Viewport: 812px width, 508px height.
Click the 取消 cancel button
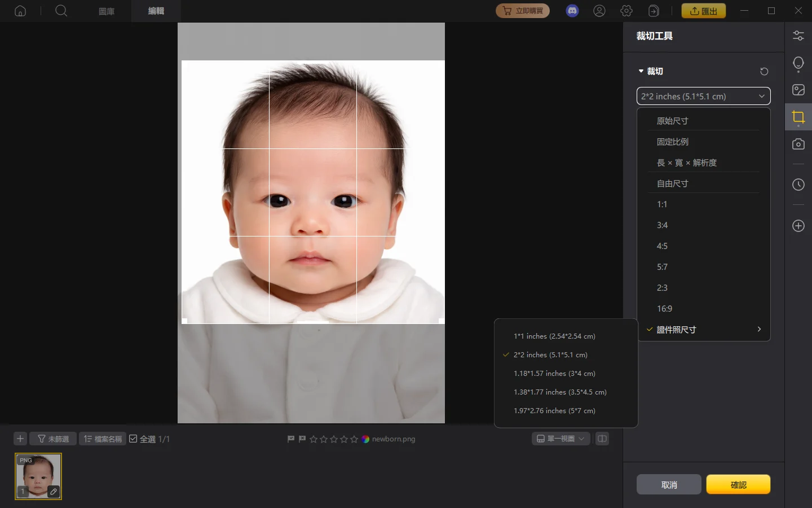[669, 485]
